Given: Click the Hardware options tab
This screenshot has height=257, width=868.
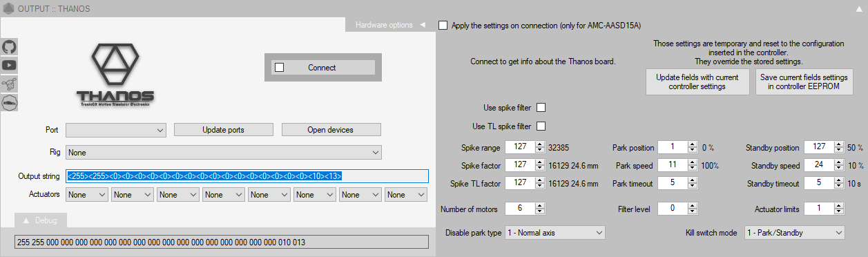Looking at the screenshot, I should 390,26.
